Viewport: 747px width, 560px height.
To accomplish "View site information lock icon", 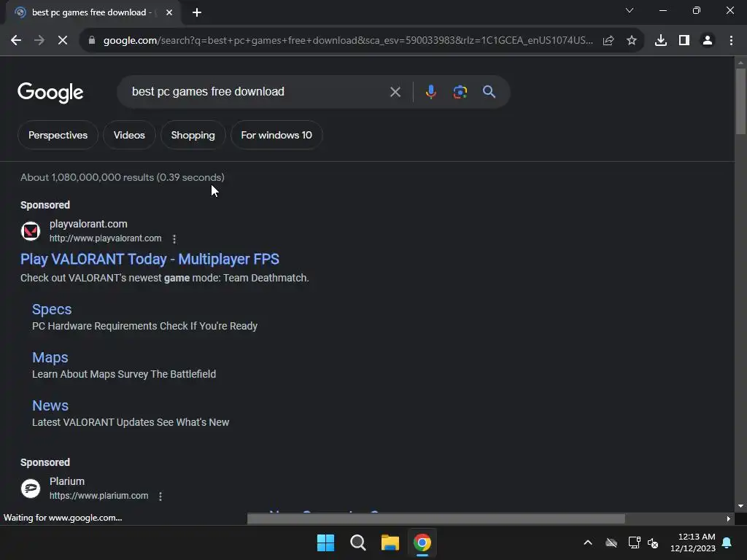I will (91, 41).
